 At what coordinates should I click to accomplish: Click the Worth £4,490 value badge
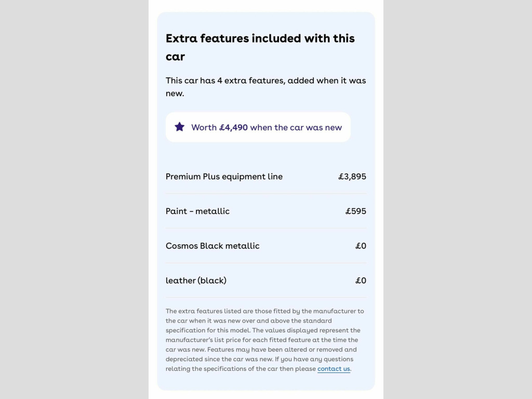click(258, 127)
